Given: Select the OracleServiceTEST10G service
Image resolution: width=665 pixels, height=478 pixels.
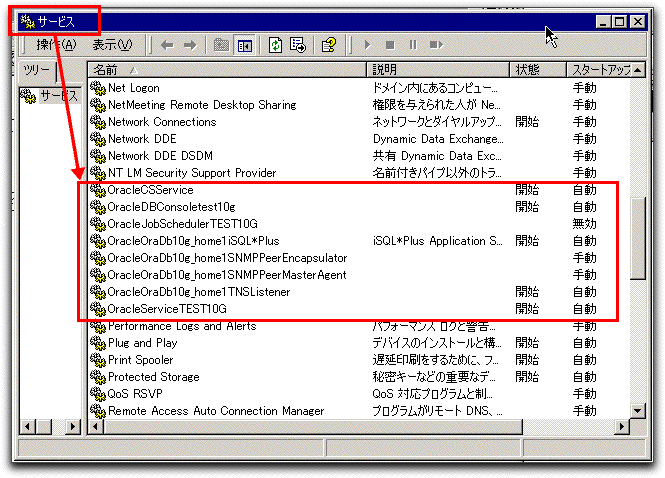Looking at the screenshot, I should tap(167, 309).
